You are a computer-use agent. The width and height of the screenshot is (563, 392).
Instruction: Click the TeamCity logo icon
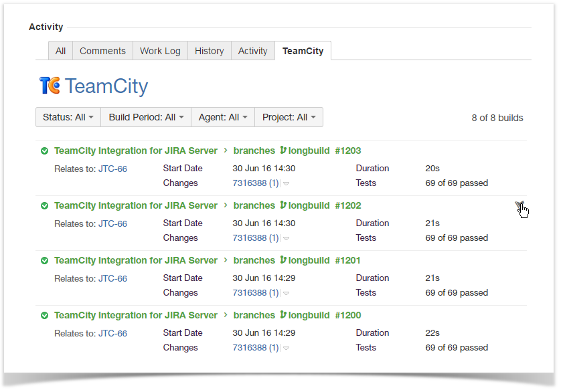[x=50, y=86]
